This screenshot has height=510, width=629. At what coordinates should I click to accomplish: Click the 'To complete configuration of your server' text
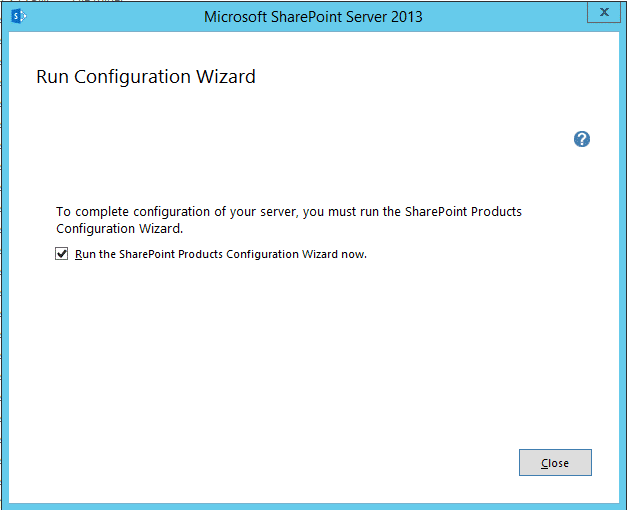click(170, 212)
